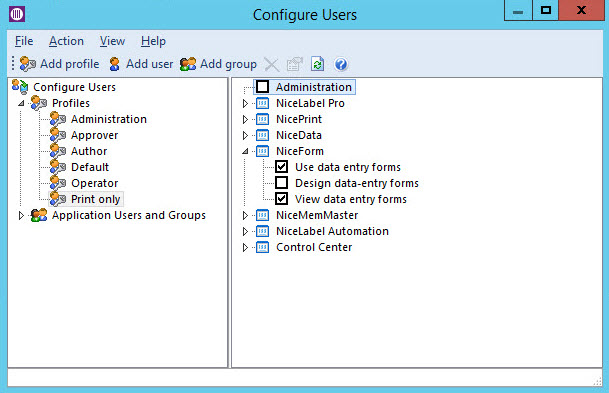Click the Add group people icon
609x393 pixels.
coord(188,64)
